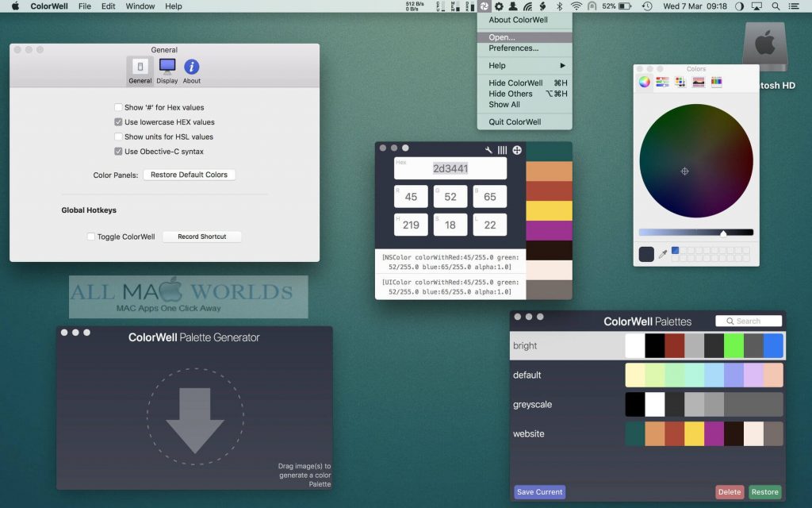Select Hide ColorWell menu entry

point(525,83)
